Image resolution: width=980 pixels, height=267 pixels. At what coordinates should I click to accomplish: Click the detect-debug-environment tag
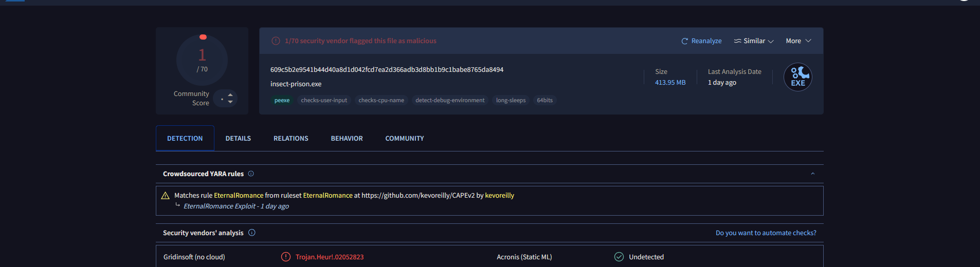(450, 101)
